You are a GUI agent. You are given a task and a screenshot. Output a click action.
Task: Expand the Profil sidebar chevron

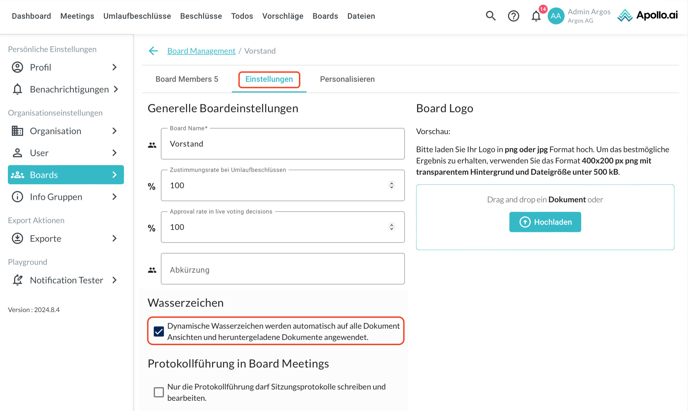pyautogui.click(x=114, y=67)
